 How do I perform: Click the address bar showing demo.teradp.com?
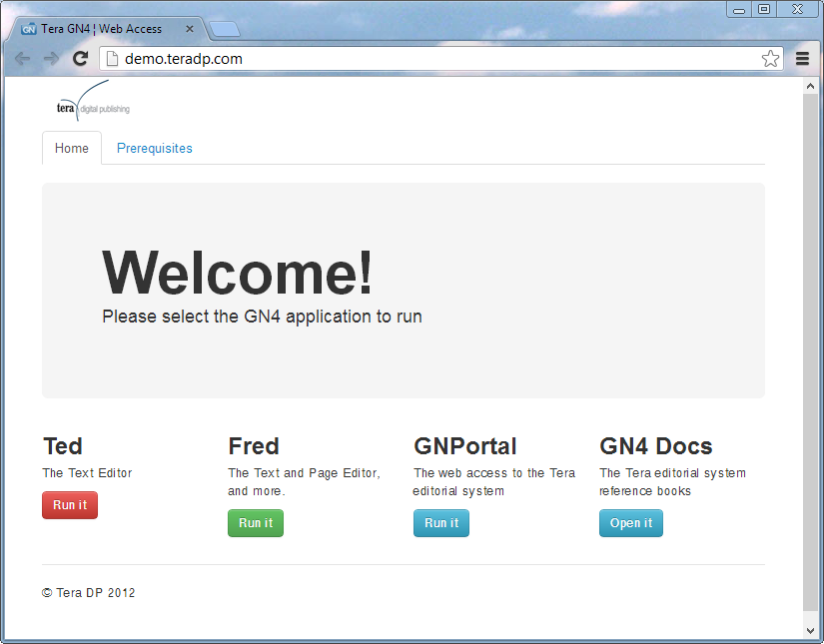coord(441,59)
